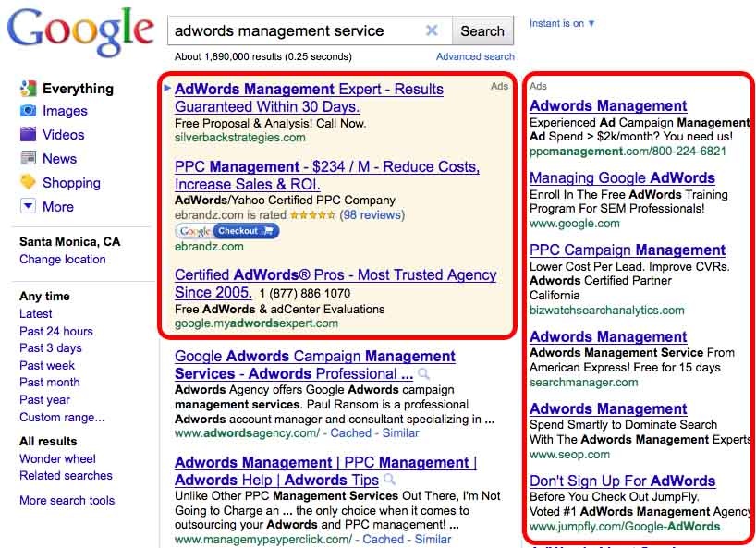The height and width of the screenshot is (548, 756).
Task: Click the Images camera icon
Action: pyautogui.click(x=28, y=110)
